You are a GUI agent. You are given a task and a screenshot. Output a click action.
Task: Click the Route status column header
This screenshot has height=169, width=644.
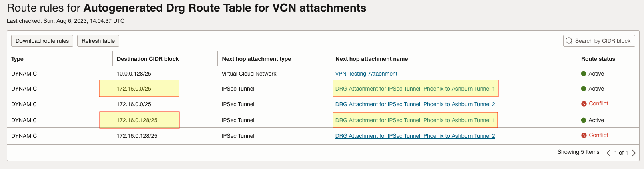598,59
